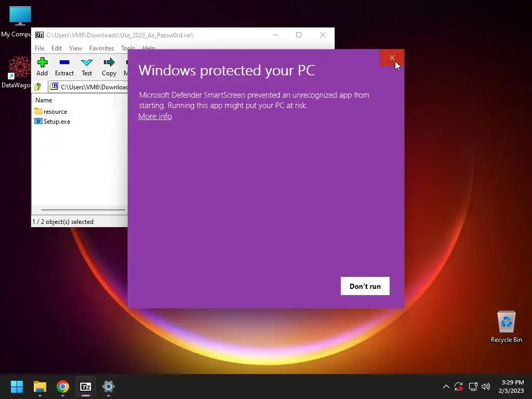Go up one folder level in 7-Zip
The height and width of the screenshot is (399, 532).
pyautogui.click(x=38, y=87)
